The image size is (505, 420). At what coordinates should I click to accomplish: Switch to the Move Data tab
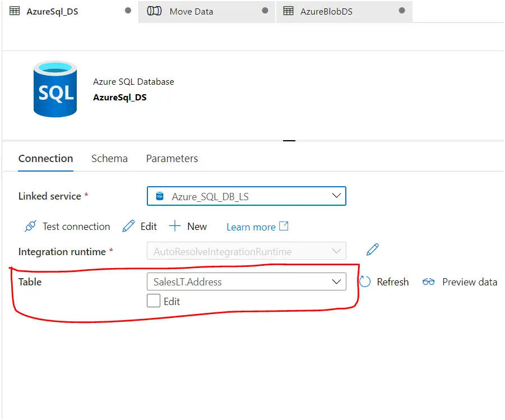click(x=207, y=11)
